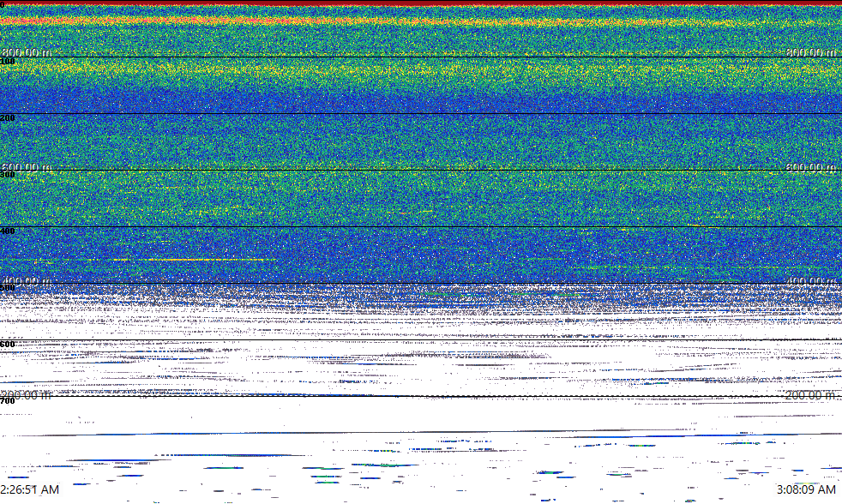Image resolution: width=842 pixels, height=504 pixels.
Task: Select the right-side 400.00 m range label
Action: (811, 281)
